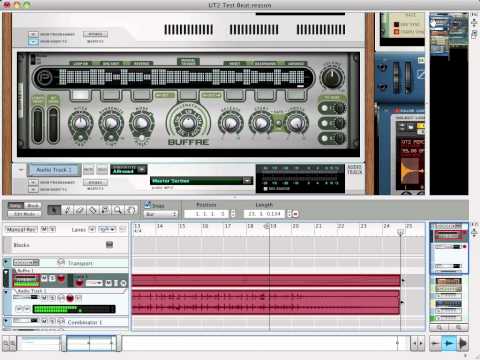Add a new lane with plus button

pyautogui.click(x=92, y=229)
